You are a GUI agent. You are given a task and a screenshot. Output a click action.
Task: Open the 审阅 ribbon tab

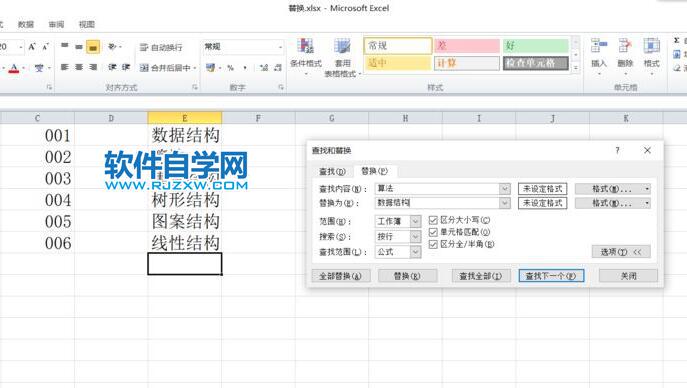(x=56, y=25)
